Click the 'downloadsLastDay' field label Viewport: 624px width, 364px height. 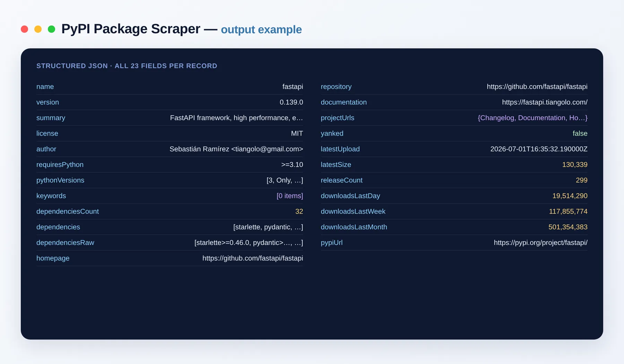350,196
